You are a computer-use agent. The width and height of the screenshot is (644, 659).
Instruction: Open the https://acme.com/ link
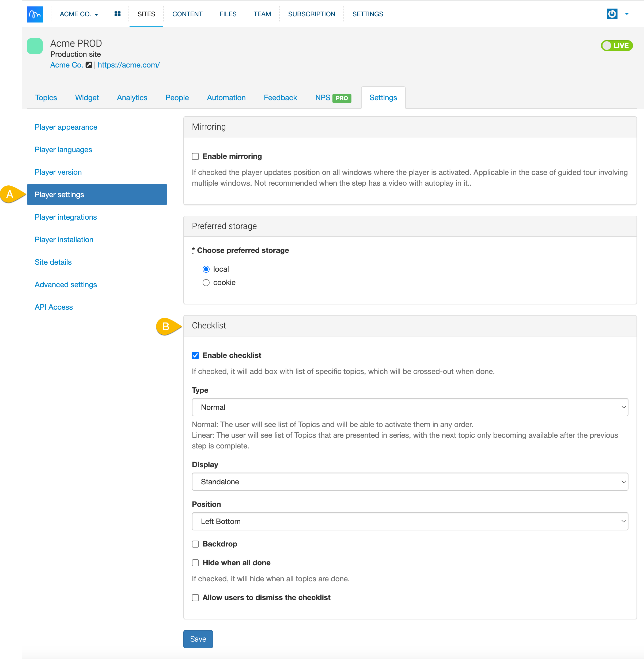click(x=128, y=65)
